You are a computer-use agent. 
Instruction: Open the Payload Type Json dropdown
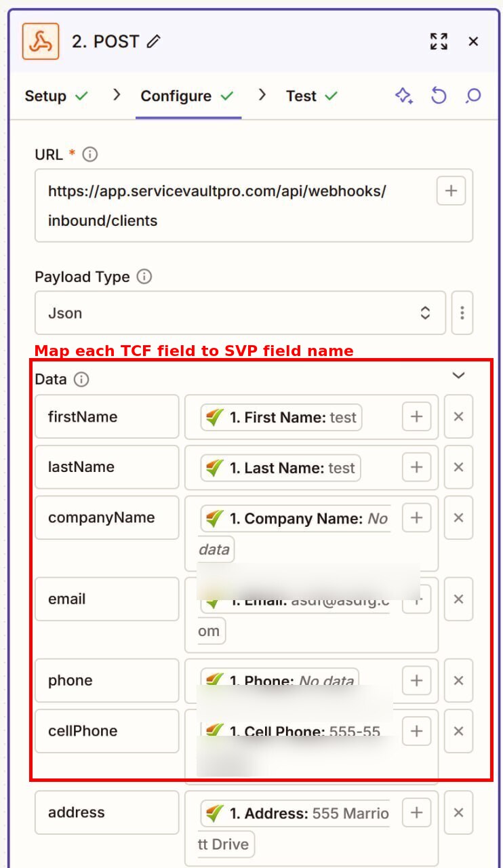241,313
